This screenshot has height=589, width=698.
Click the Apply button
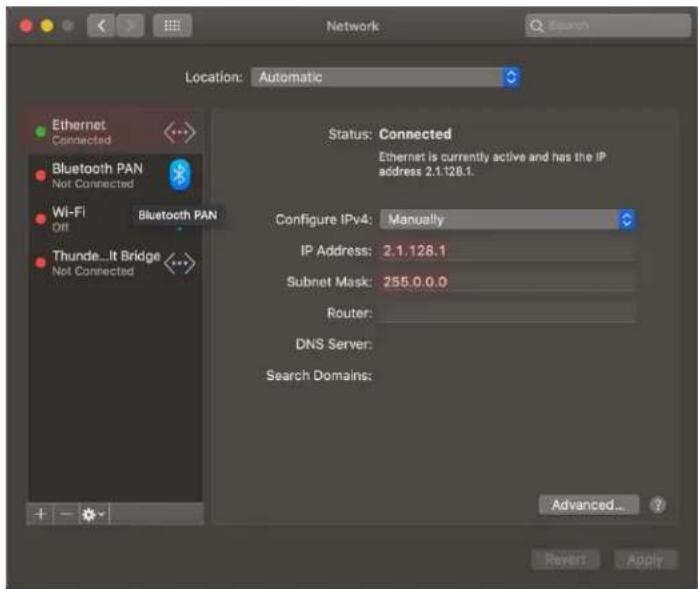coord(645,560)
